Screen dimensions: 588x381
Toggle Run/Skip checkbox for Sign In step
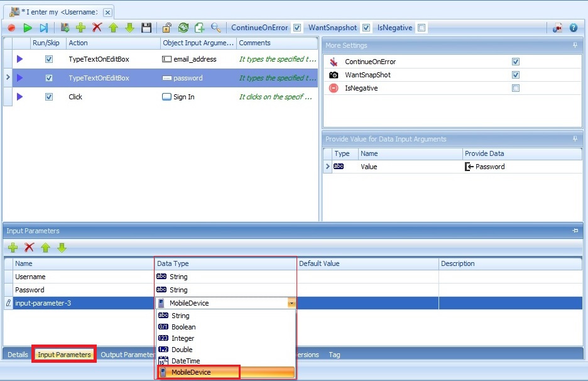(49, 96)
